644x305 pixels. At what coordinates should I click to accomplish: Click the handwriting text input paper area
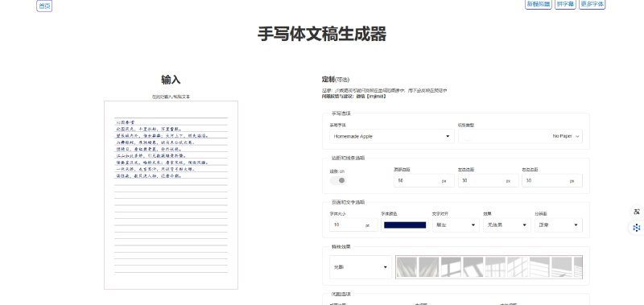click(171, 195)
